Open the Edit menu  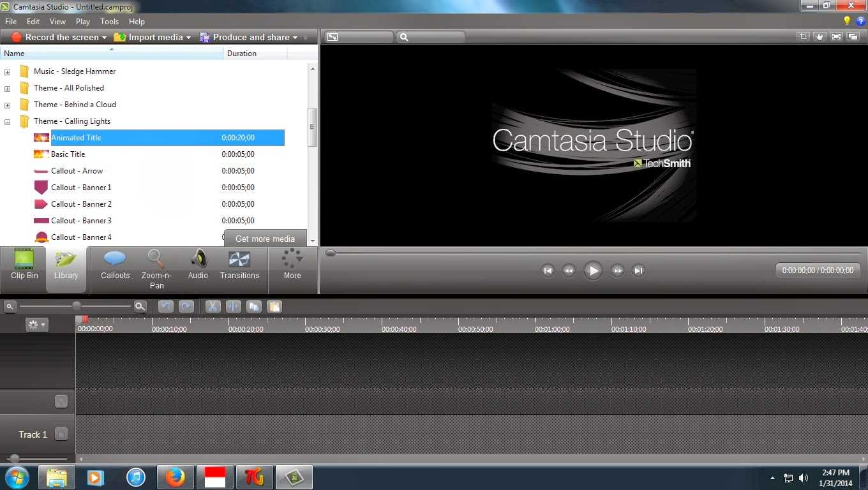point(33,21)
